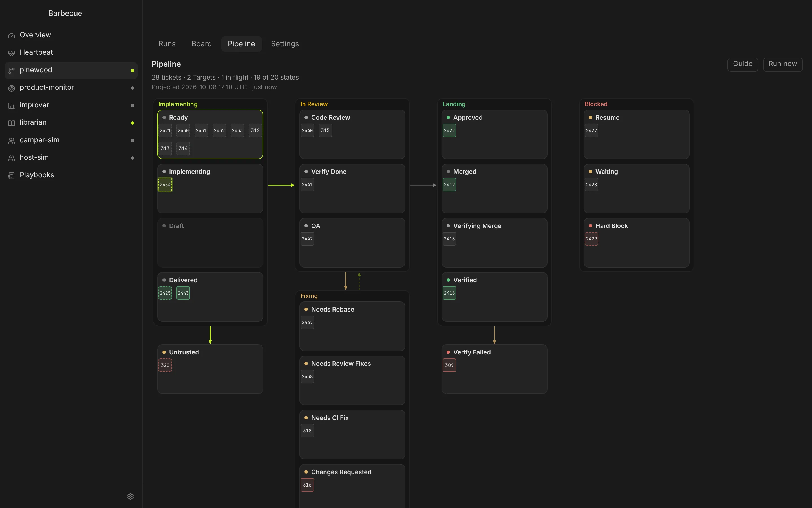Open ticket 2442 in QA

click(x=307, y=239)
